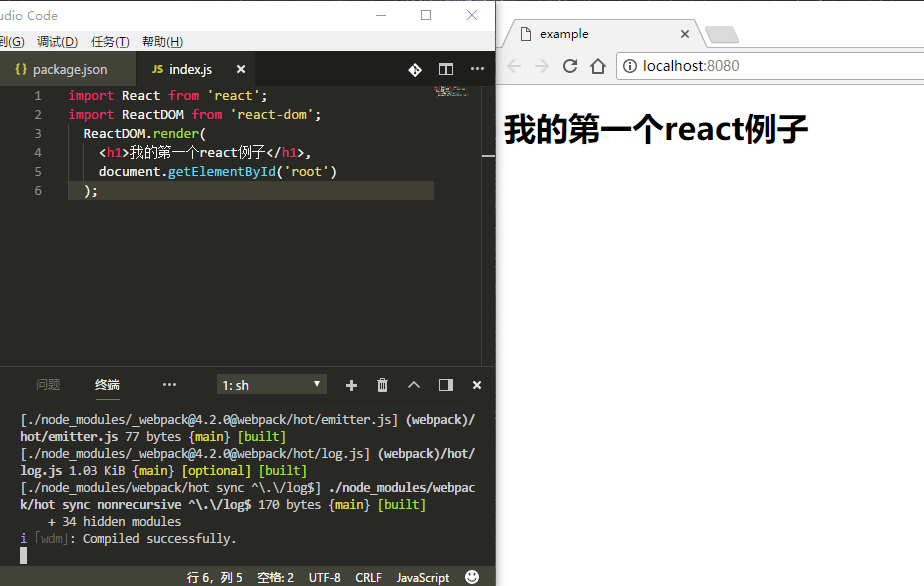Create a new terminal with plus icon
The width and height of the screenshot is (924, 586).
pos(351,385)
